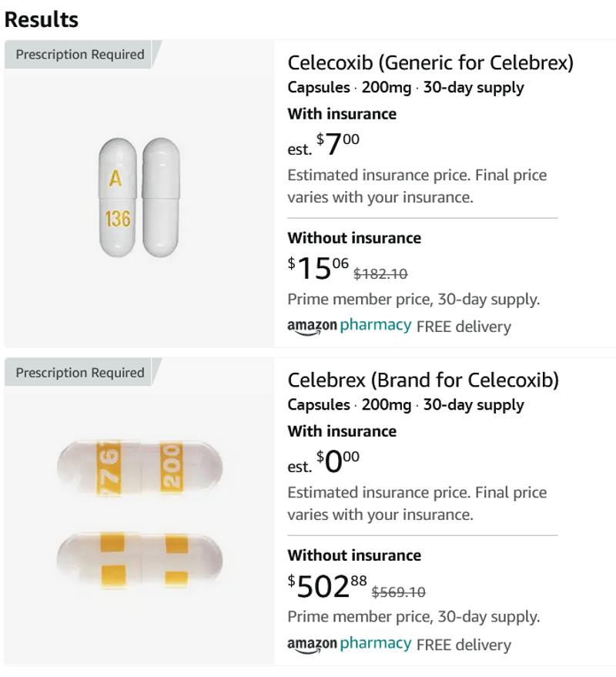616x677 pixels.
Task: Click the crossed-out $569.10 list price
Action: pos(398,592)
